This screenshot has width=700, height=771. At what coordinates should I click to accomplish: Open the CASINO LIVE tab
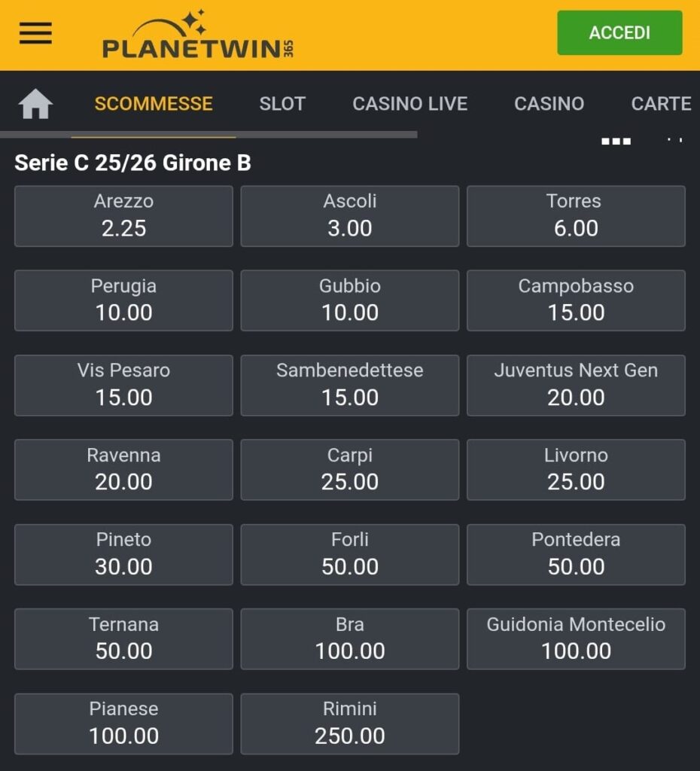[x=409, y=104]
